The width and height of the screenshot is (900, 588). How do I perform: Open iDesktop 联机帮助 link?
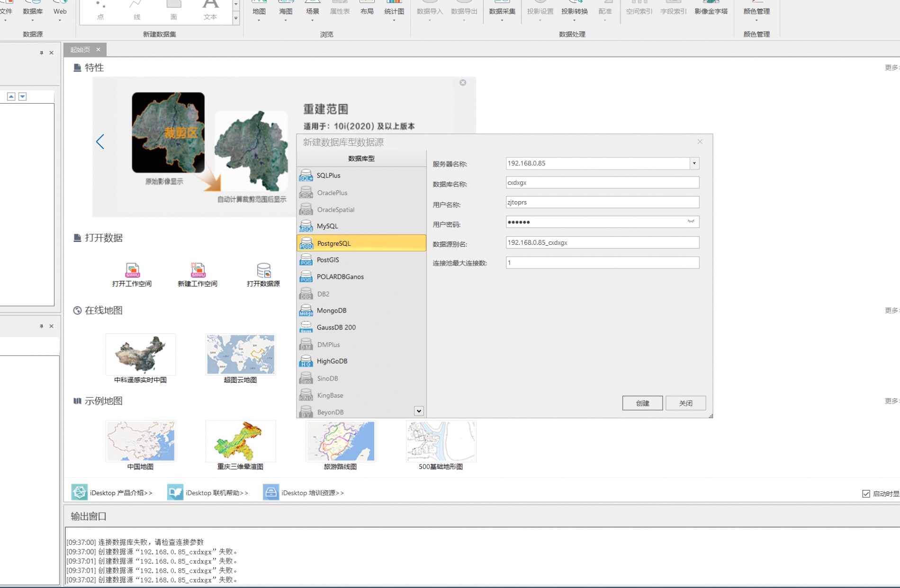[x=208, y=492]
